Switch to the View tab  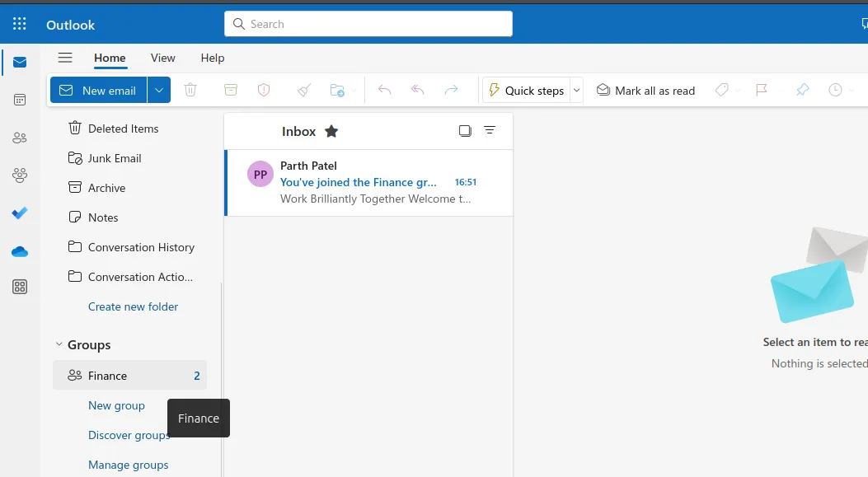[162, 58]
